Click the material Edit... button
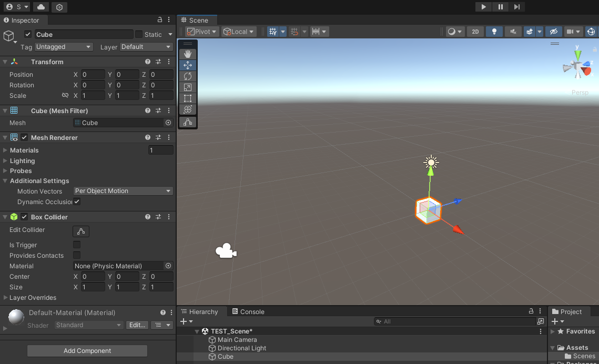 137,325
